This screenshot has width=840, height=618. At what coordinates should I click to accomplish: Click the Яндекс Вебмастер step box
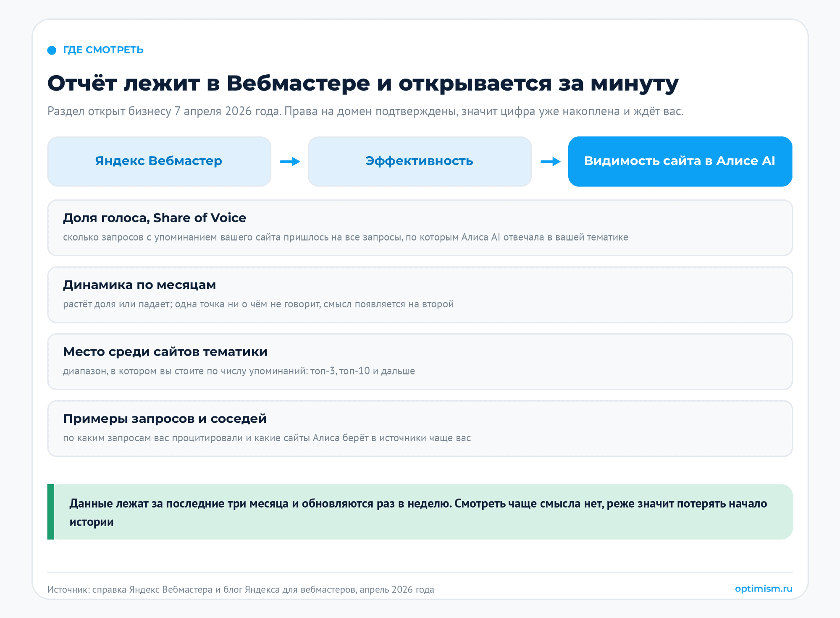pyautogui.click(x=159, y=161)
